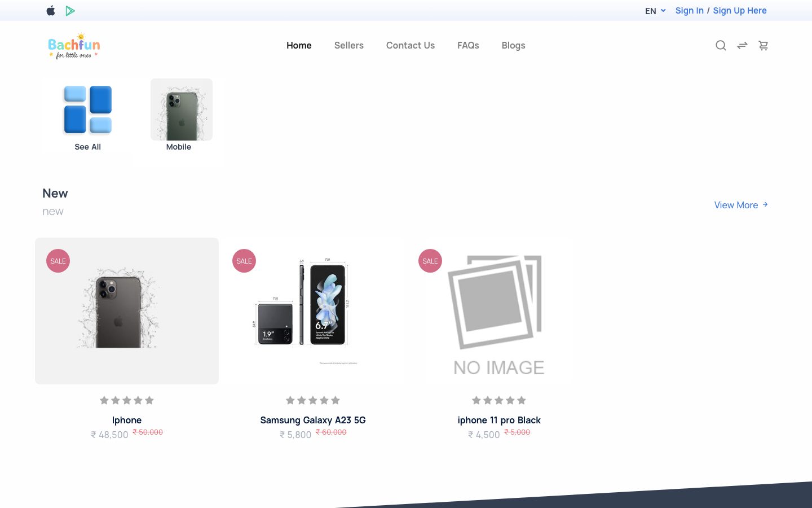The image size is (812, 508).
Task: Open the compare arrows icon
Action: click(742, 45)
